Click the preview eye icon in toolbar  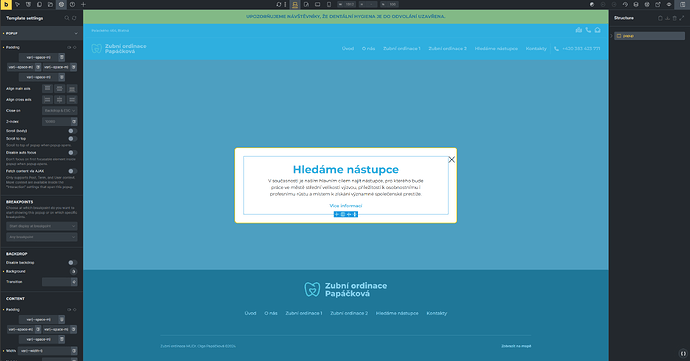point(669,4)
